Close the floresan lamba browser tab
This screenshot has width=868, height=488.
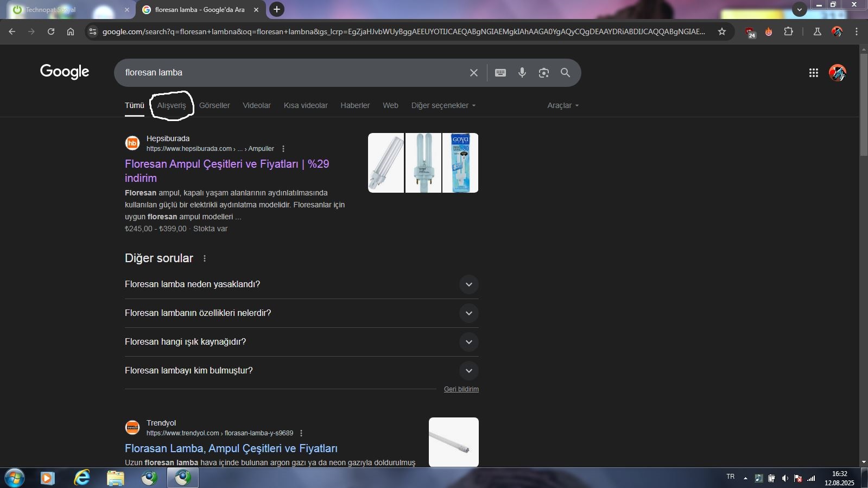tap(256, 10)
